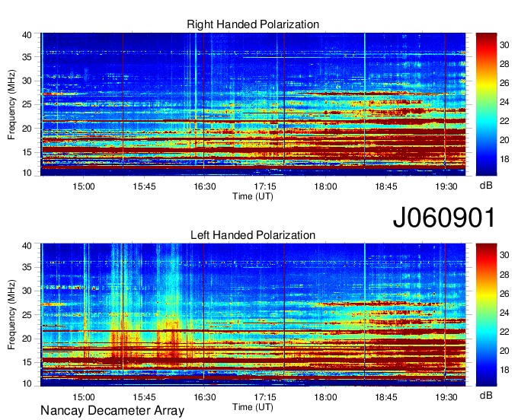Click 15 MHz tick of Right Handed plot
Screen dimensions: 518x420
(x=27, y=152)
